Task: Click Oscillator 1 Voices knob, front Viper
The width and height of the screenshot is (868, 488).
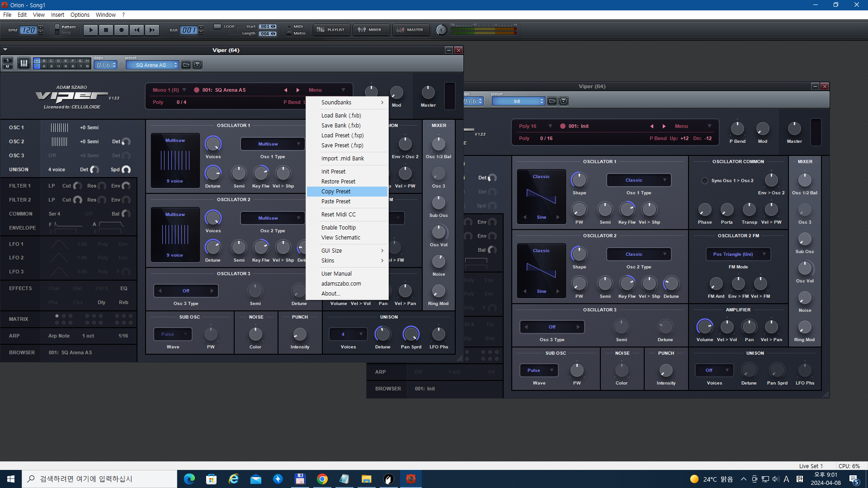Action: point(213,144)
